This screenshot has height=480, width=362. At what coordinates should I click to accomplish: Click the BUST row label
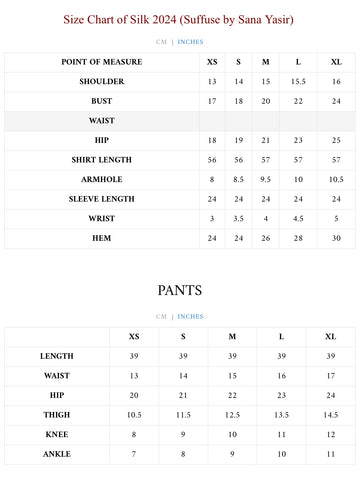(x=102, y=101)
